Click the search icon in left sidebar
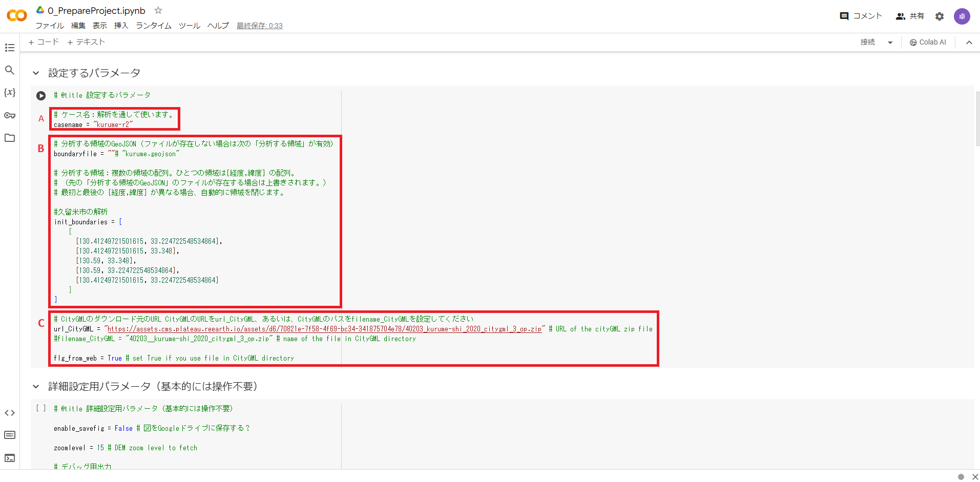 click(9, 70)
